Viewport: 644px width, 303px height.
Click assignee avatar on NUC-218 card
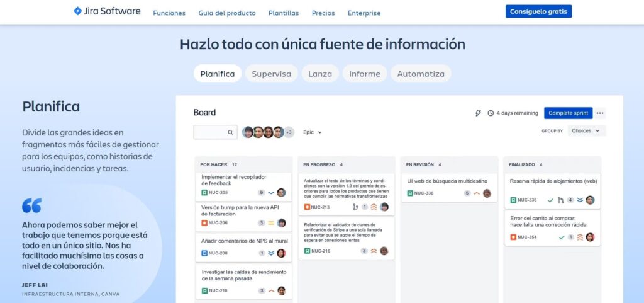click(281, 290)
